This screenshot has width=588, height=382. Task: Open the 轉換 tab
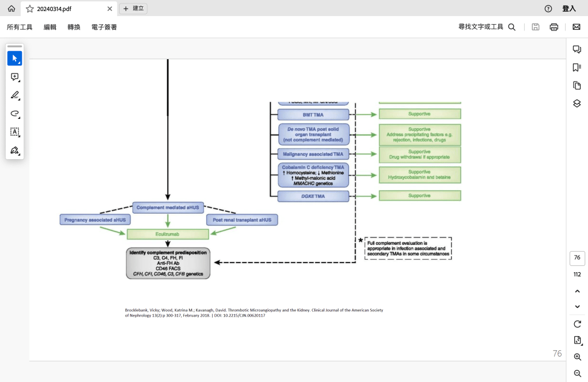coord(74,27)
